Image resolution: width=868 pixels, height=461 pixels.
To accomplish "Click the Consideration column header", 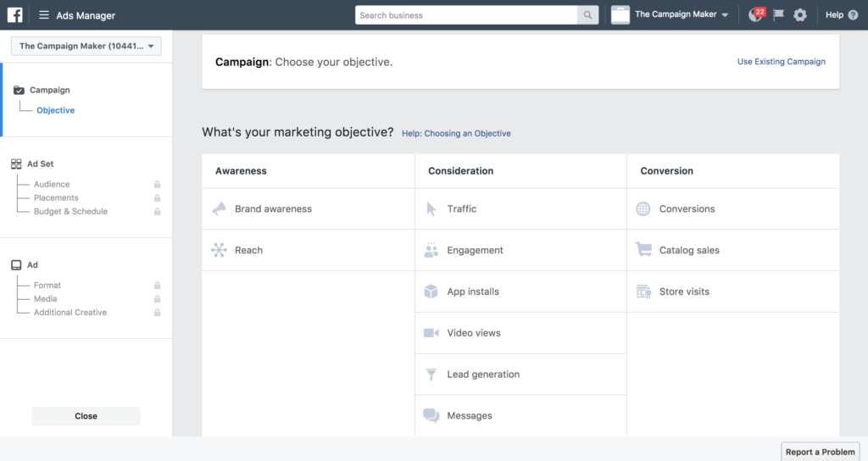I will tap(460, 171).
